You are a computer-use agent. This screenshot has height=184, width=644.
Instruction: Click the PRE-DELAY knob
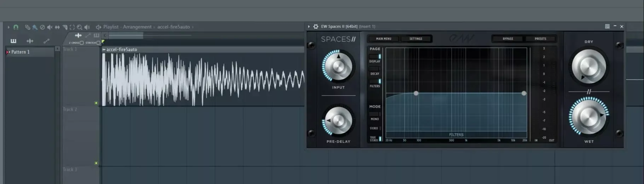[338, 121]
